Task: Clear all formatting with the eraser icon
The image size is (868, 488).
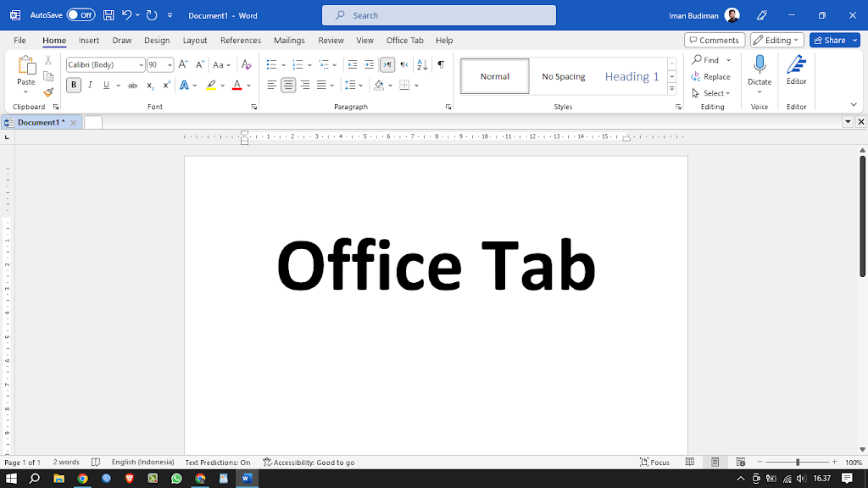Action: click(247, 64)
